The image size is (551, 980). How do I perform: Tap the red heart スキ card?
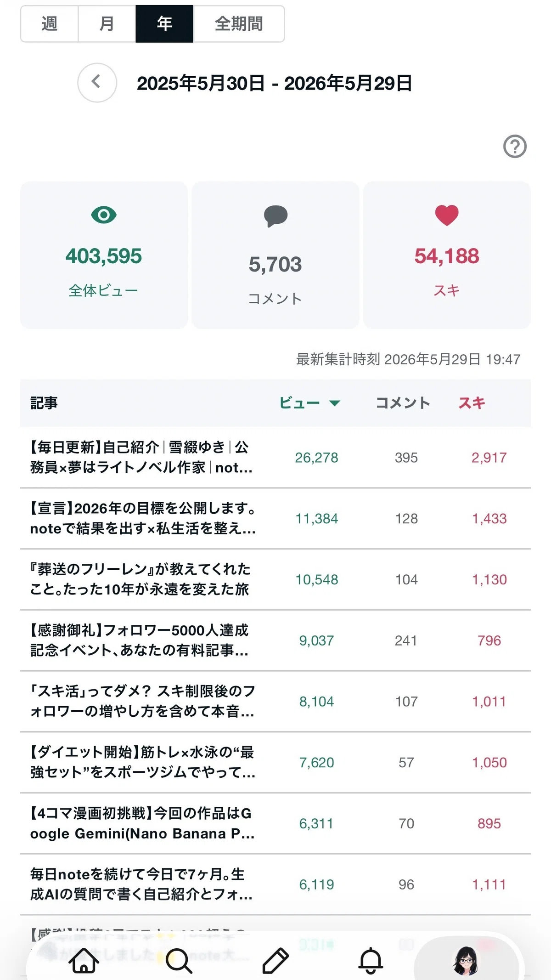point(447,255)
